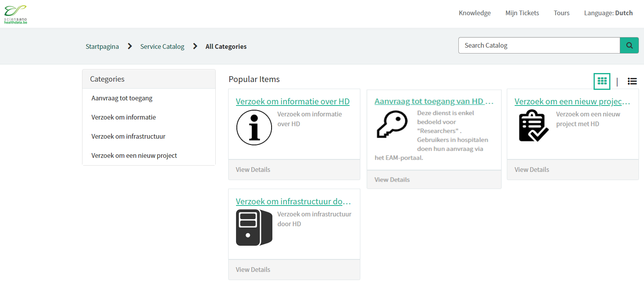Click the server tower infrastructure icon
The width and height of the screenshot is (644, 284).
254,227
